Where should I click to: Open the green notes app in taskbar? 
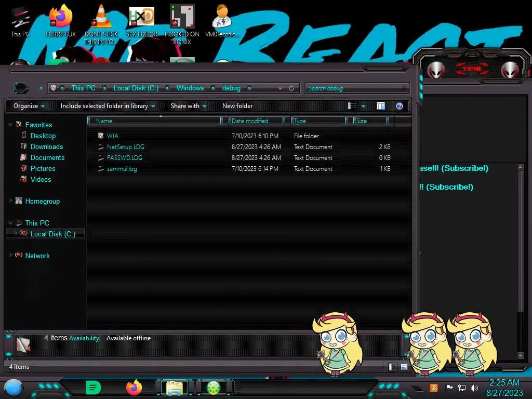94,388
